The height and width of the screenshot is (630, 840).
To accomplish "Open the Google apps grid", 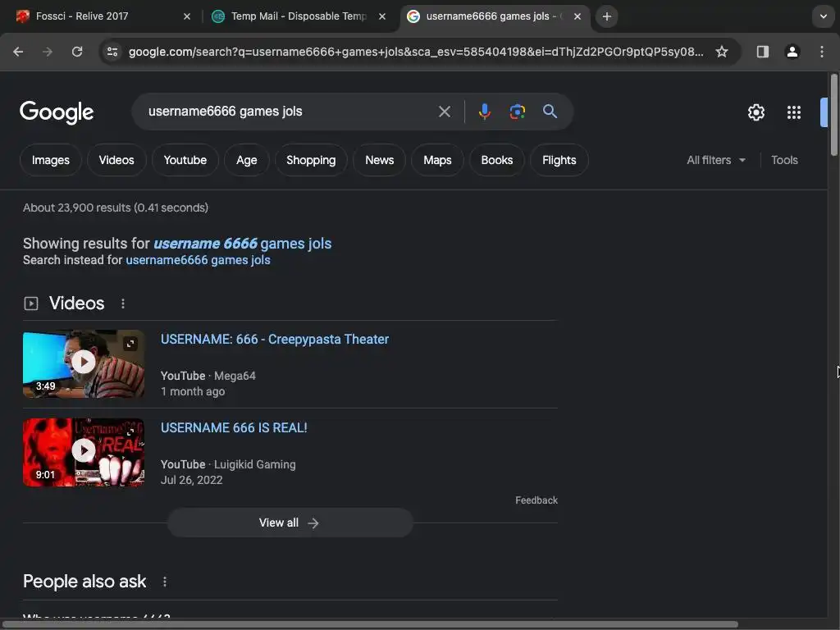I will pyautogui.click(x=794, y=112).
